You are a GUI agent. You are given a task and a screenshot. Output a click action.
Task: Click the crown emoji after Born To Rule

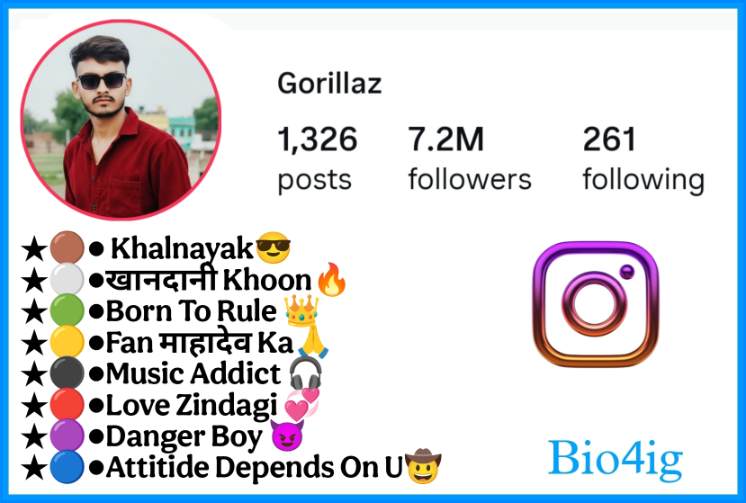tap(302, 310)
